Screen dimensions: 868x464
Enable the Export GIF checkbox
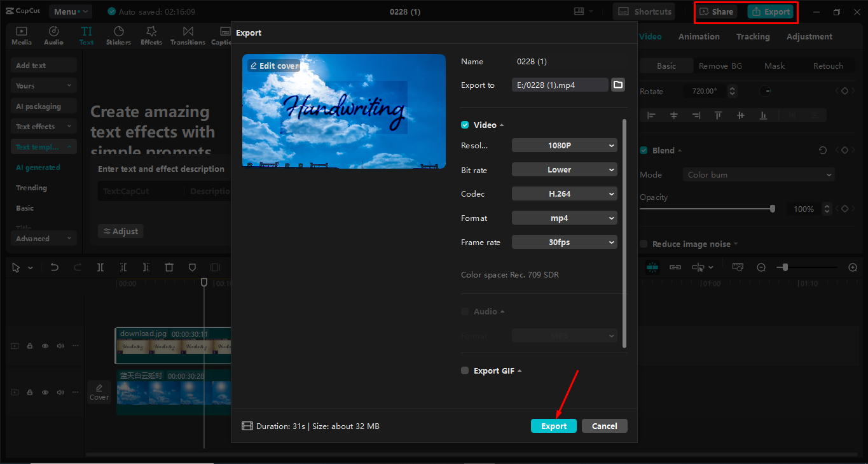(x=465, y=370)
